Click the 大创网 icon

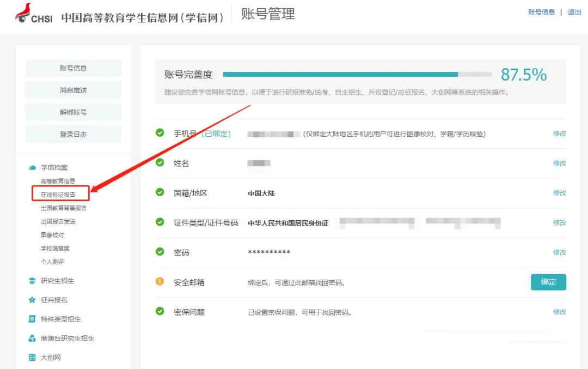32,358
